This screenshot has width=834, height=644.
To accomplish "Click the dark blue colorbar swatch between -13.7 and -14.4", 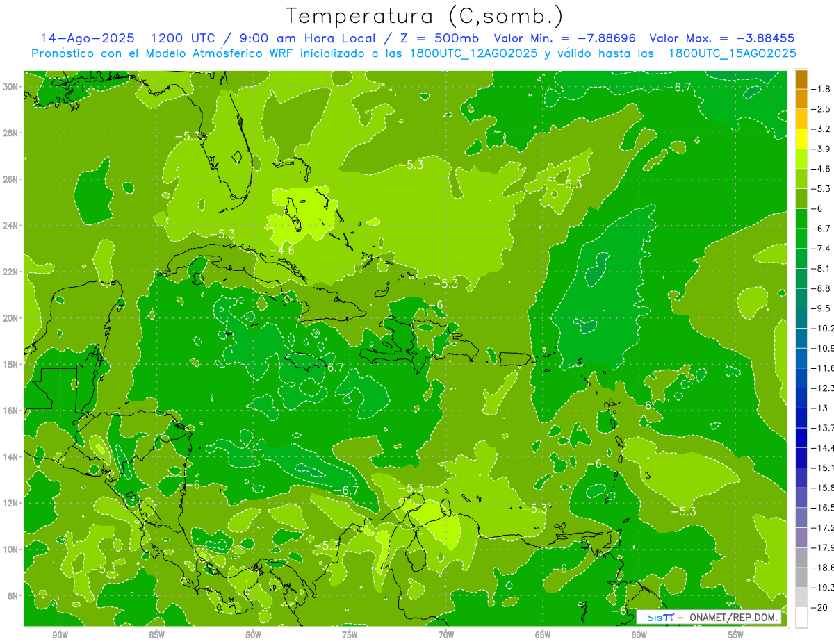I will [802, 438].
